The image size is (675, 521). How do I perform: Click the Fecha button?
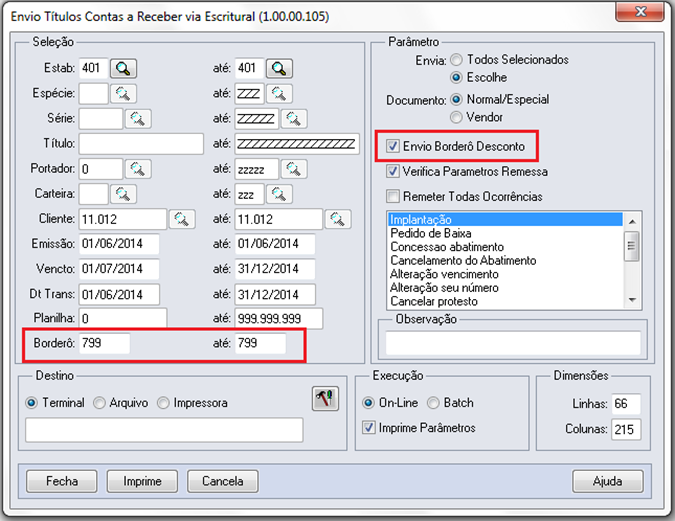coord(62,481)
